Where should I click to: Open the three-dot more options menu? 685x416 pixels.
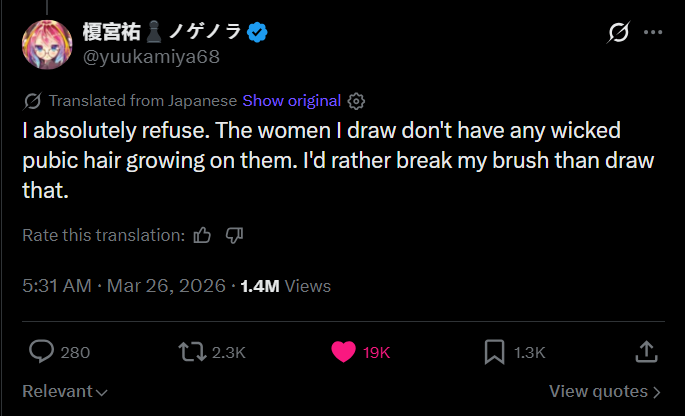[653, 33]
